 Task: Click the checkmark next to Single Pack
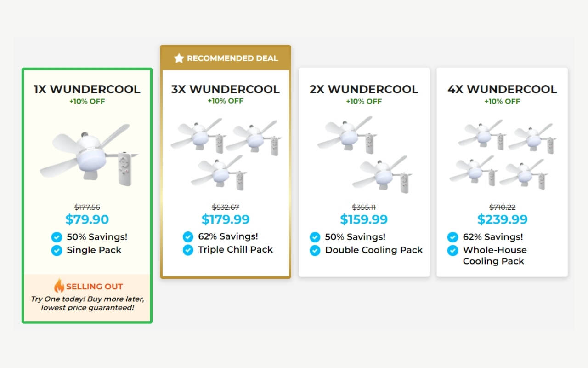click(x=56, y=250)
